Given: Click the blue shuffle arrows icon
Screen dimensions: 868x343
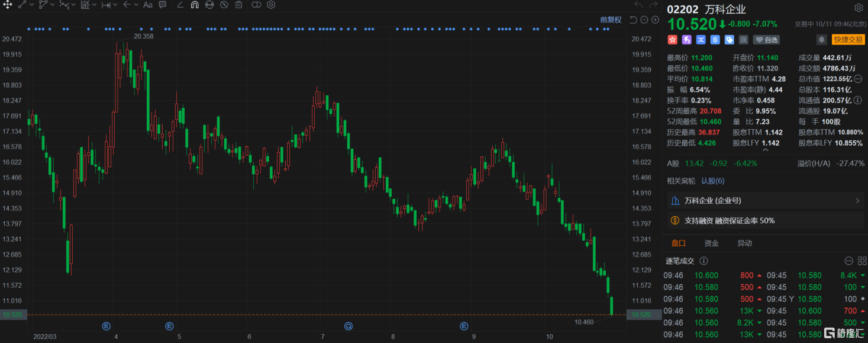Looking at the screenshot, I should [701, 40].
